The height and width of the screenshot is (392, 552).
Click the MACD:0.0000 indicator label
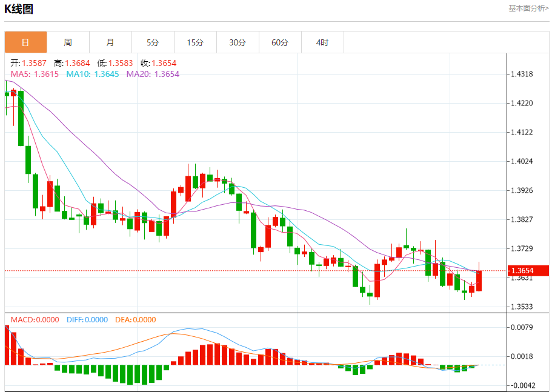coord(35,319)
